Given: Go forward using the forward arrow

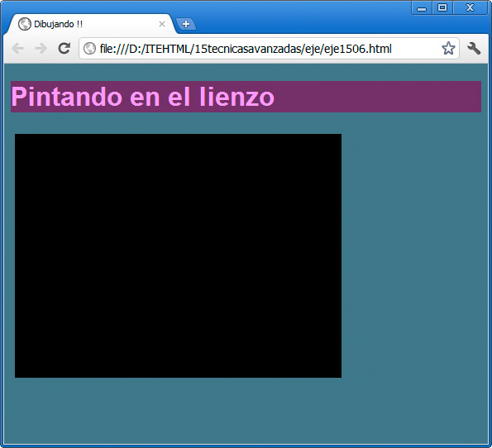Looking at the screenshot, I should point(41,49).
